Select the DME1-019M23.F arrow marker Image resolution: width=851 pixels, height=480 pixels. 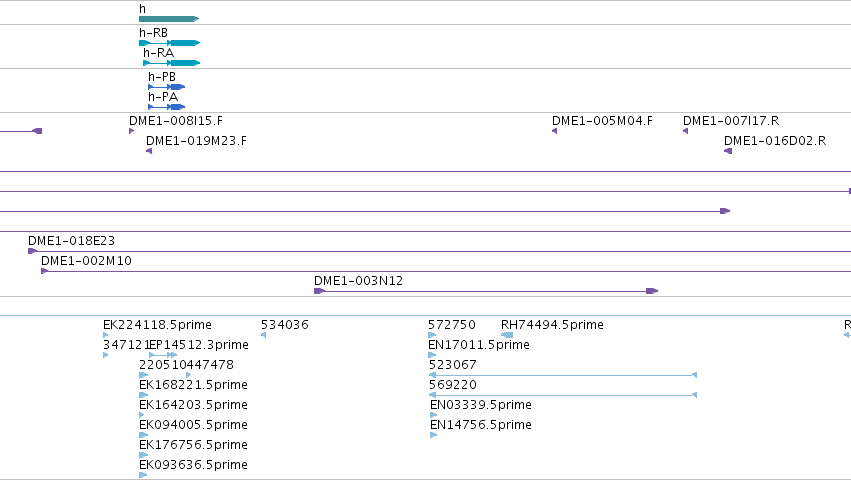[x=149, y=151]
